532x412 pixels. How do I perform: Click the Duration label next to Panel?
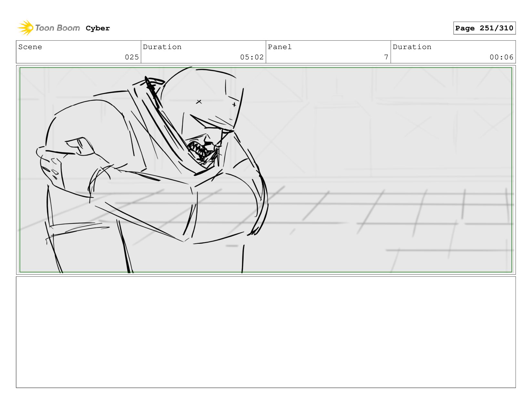[x=412, y=47]
